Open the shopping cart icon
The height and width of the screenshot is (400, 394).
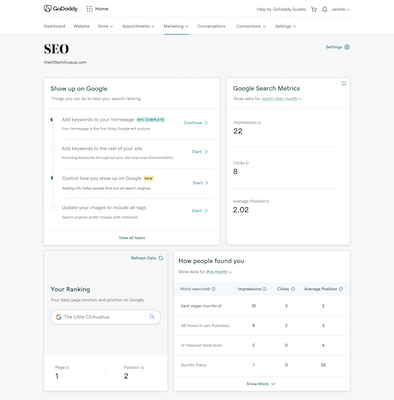pos(314,9)
